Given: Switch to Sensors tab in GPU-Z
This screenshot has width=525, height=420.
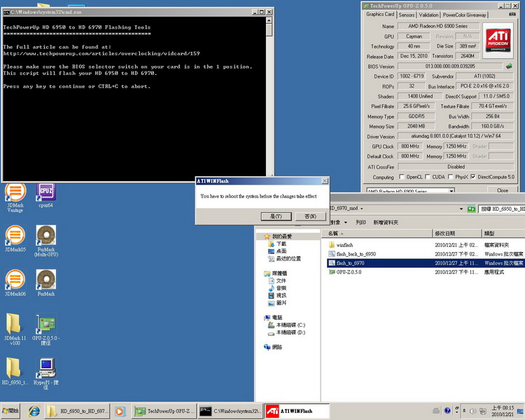Looking at the screenshot, I should tap(407, 15).
